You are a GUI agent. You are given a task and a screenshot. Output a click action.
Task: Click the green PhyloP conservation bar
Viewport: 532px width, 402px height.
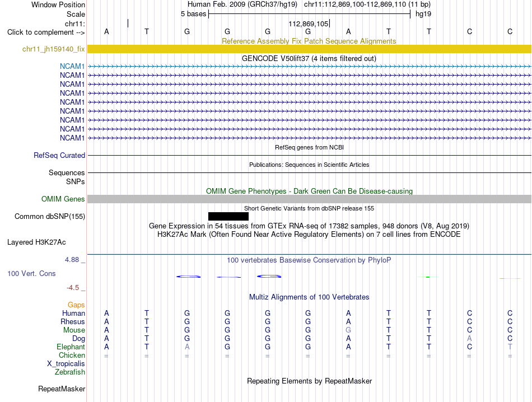[x=428, y=277]
